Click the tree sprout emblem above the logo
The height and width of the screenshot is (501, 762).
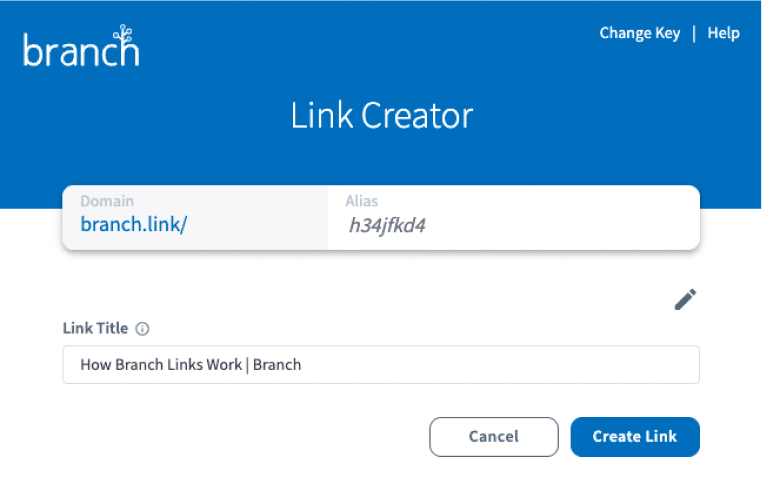123,34
